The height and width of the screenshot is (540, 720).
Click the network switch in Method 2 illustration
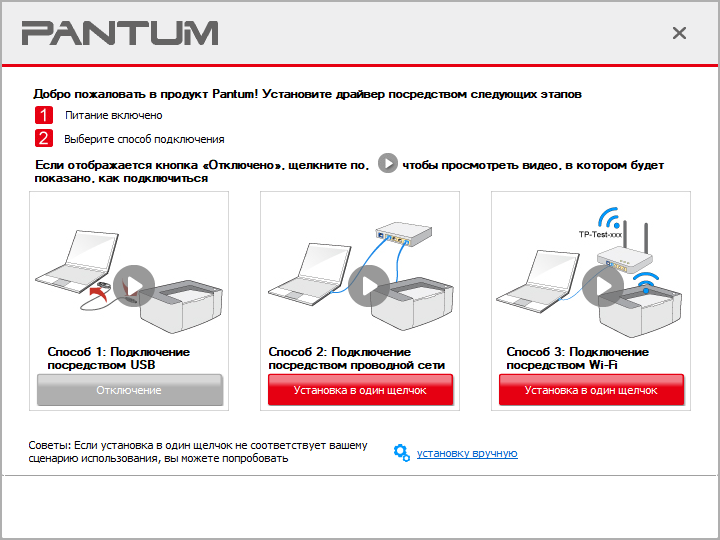(x=404, y=234)
